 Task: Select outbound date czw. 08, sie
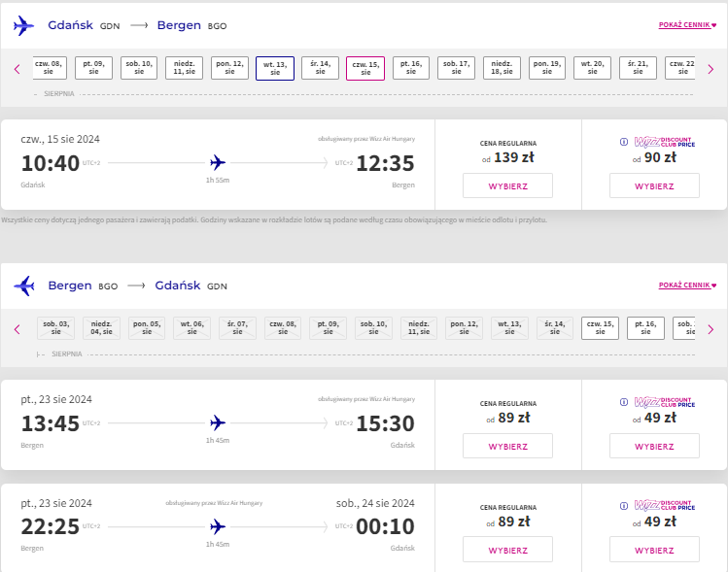[x=50, y=68]
